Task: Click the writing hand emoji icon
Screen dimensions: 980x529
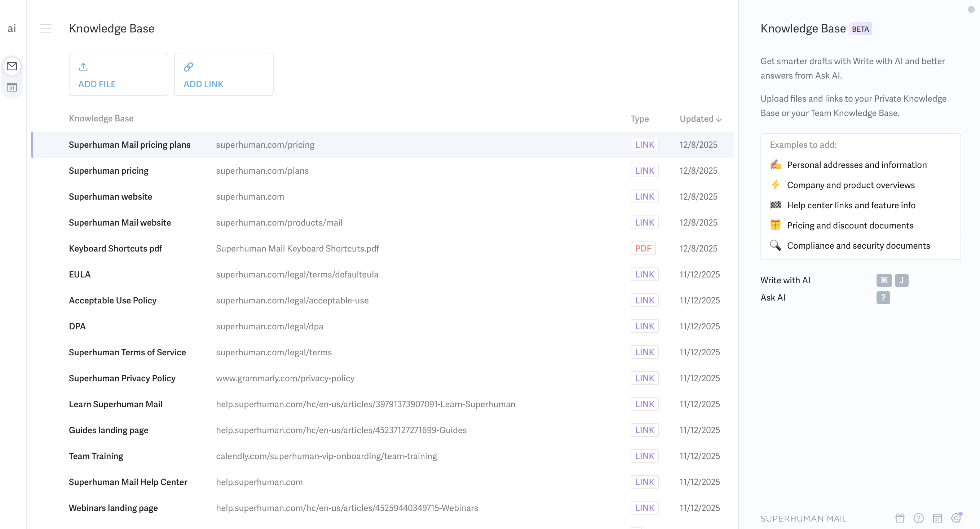Action: click(x=775, y=165)
